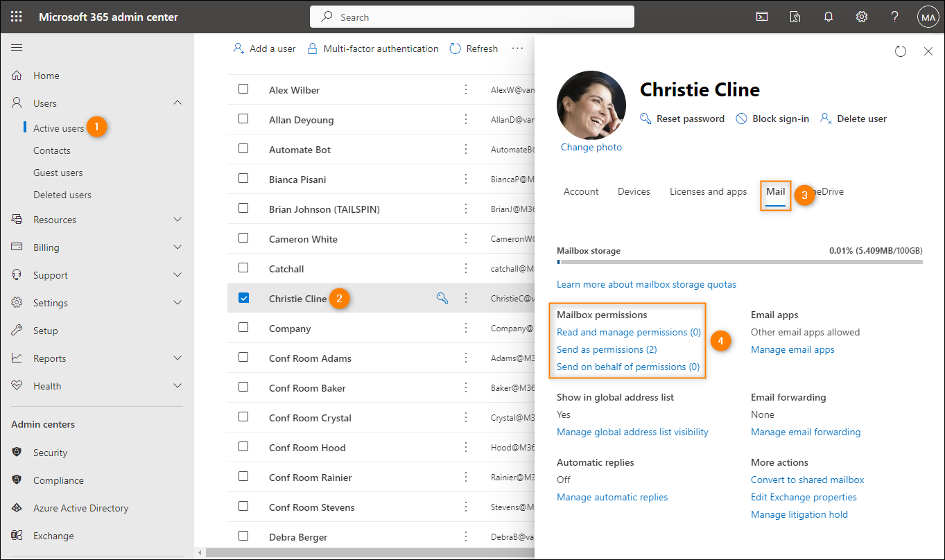
Task: Click Add a user toolbar button
Action: [x=264, y=49]
